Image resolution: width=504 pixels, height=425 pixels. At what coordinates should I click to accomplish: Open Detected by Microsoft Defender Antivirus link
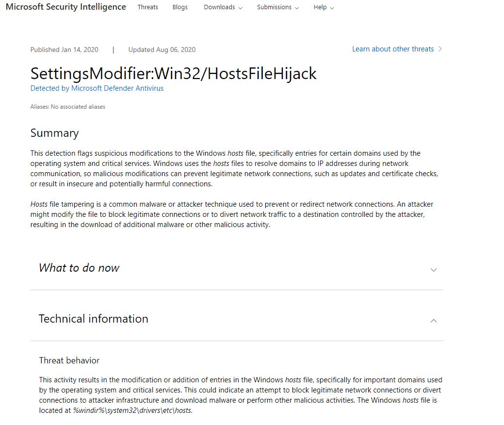[x=97, y=88]
